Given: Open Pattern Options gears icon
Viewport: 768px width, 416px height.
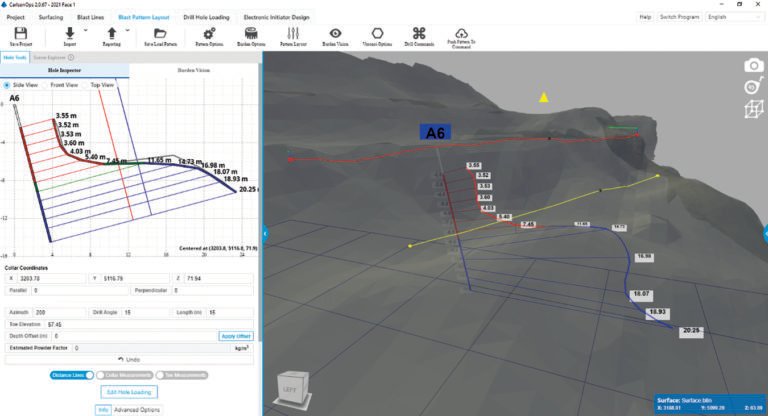Looking at the screenshot, I should 209,33.
